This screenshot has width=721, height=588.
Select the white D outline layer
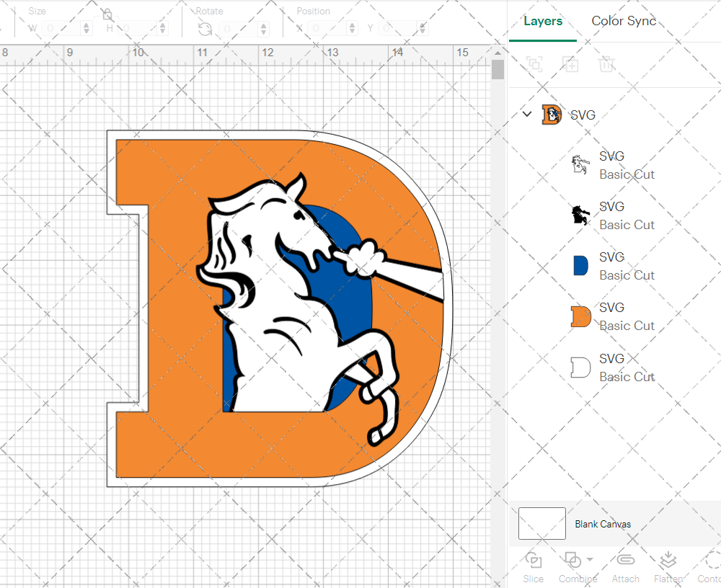point(614,367)
